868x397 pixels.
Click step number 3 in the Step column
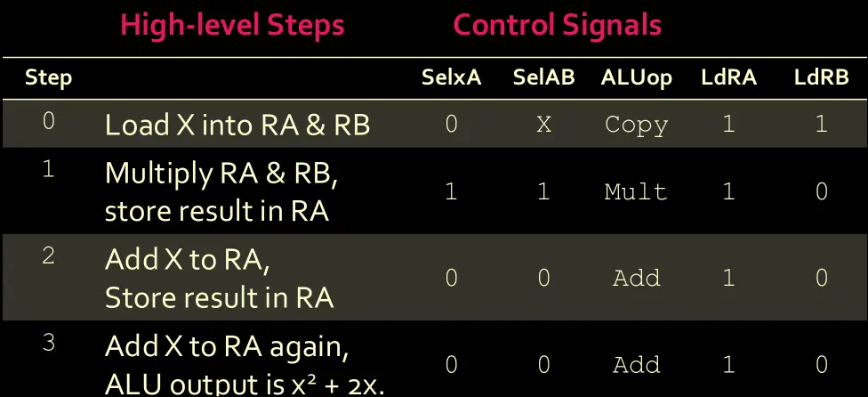[x=48, y=342]
